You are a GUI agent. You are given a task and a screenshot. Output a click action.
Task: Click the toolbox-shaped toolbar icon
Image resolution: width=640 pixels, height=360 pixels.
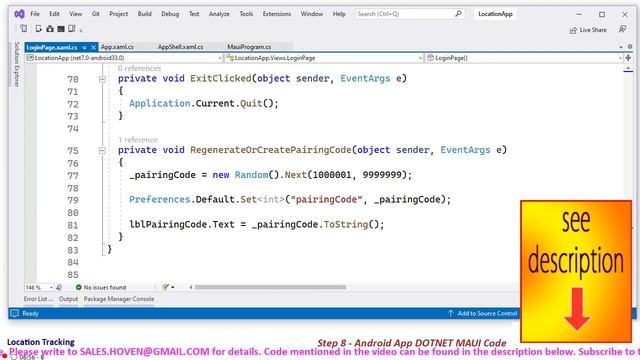point(50,29)
